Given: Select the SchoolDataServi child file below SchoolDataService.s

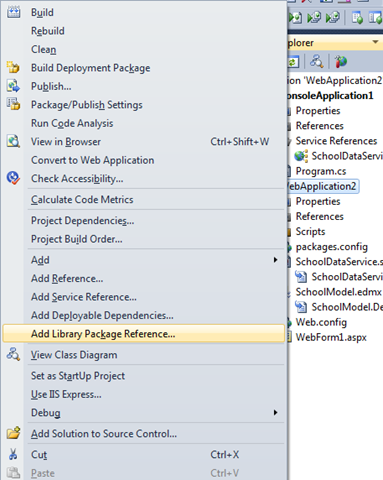Looking at the screenshot, I should coord(347,277).
